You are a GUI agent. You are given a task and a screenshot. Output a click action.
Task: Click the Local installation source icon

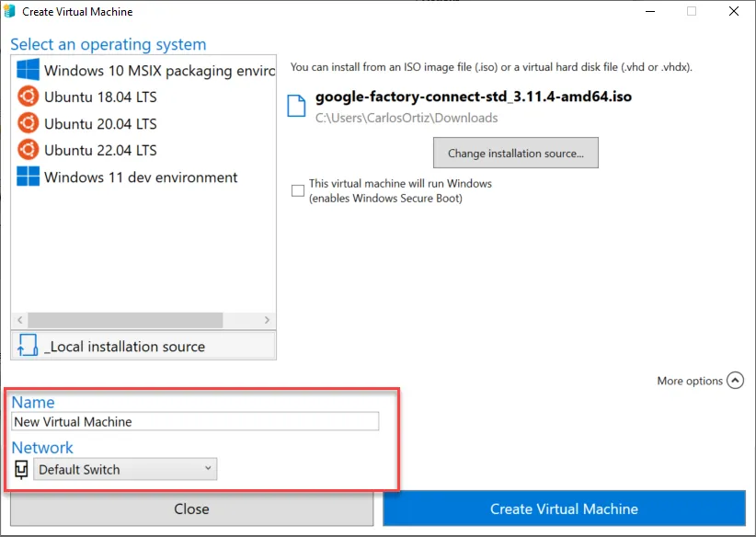28,346
